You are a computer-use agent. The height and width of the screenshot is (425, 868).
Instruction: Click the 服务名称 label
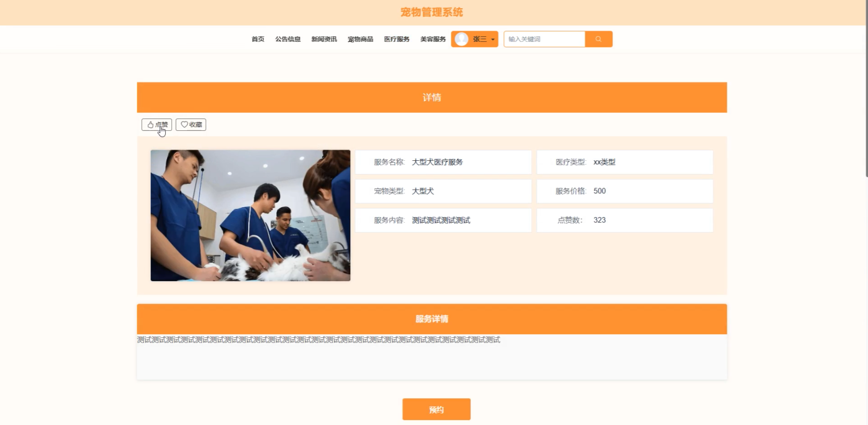[x=389, y=162]
